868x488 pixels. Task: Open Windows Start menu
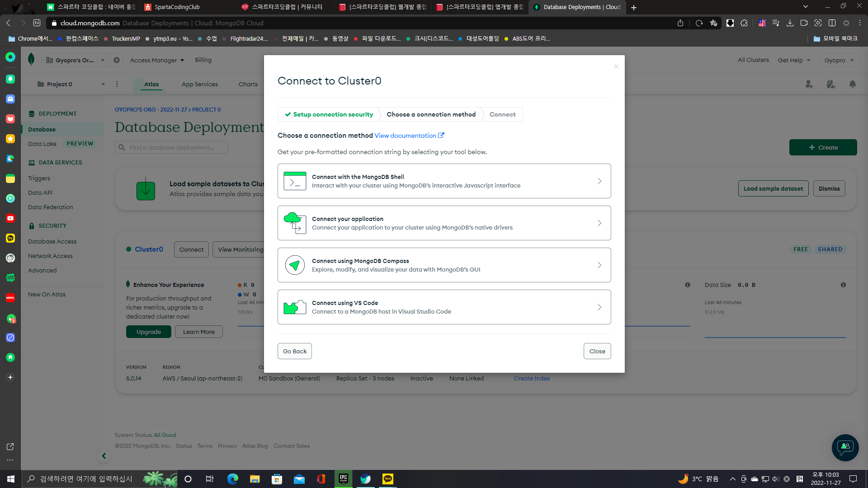click(10, 479)
